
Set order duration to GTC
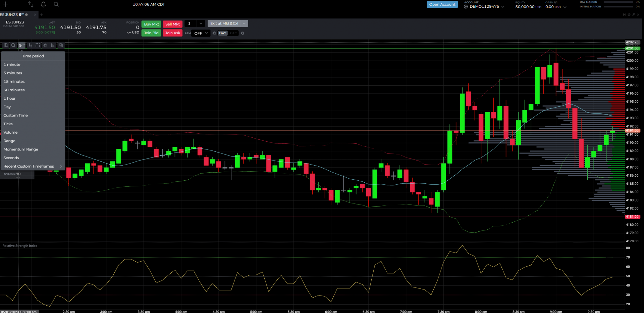(x=233, y=33)
